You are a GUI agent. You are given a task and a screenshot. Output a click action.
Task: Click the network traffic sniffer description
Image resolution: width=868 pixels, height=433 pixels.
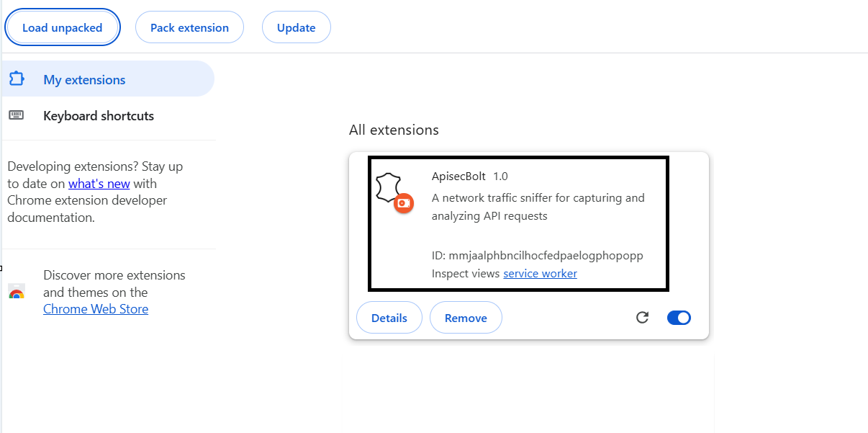(x=538, y=207)
